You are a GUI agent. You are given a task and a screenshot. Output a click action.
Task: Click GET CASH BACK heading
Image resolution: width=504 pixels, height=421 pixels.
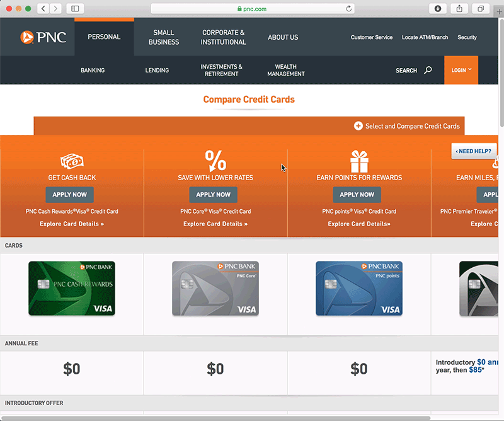[72, 178]
